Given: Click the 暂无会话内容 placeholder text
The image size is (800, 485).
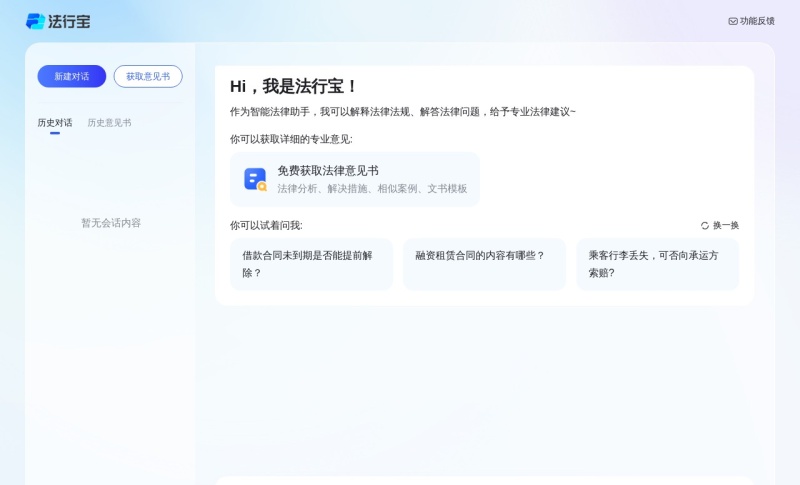Looking at the screenshot, I should [111, 223].
